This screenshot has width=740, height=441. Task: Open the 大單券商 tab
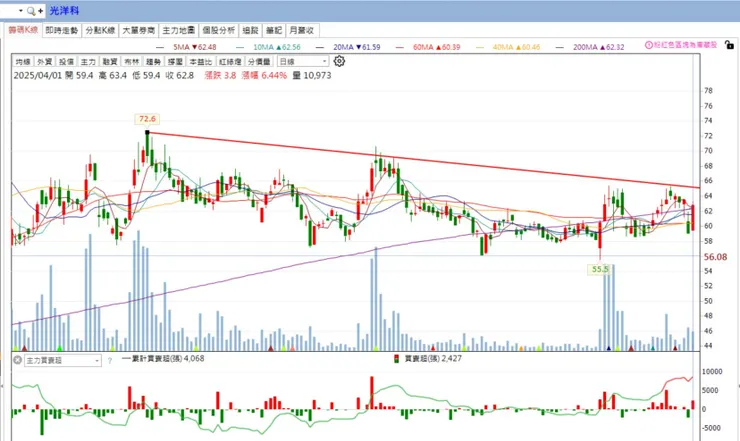[x=139, y=30]
